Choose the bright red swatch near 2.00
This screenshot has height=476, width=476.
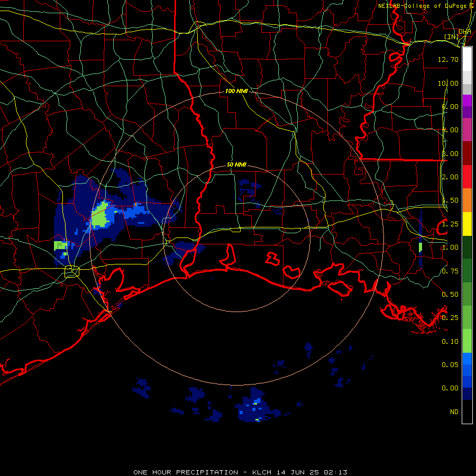coord(467,176)
